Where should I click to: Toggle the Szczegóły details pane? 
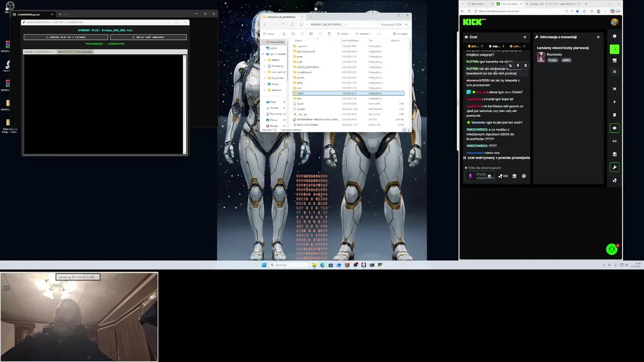[x=400, y=34]
